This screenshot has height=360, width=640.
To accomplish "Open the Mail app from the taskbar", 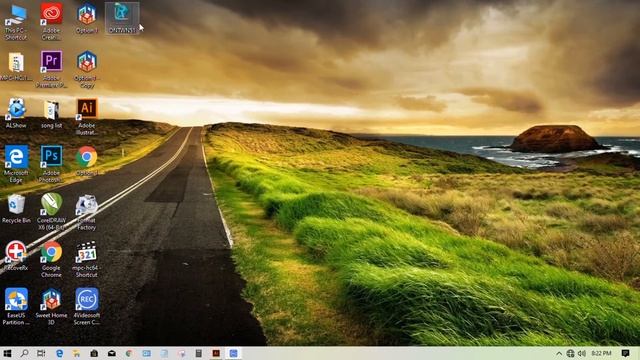I will coord(111,353).
